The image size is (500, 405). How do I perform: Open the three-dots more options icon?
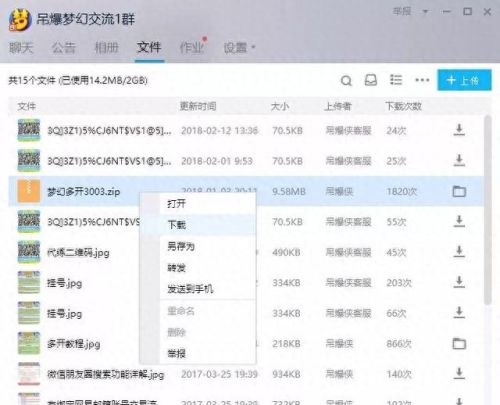pyautogui.click(x=422, y=80)
